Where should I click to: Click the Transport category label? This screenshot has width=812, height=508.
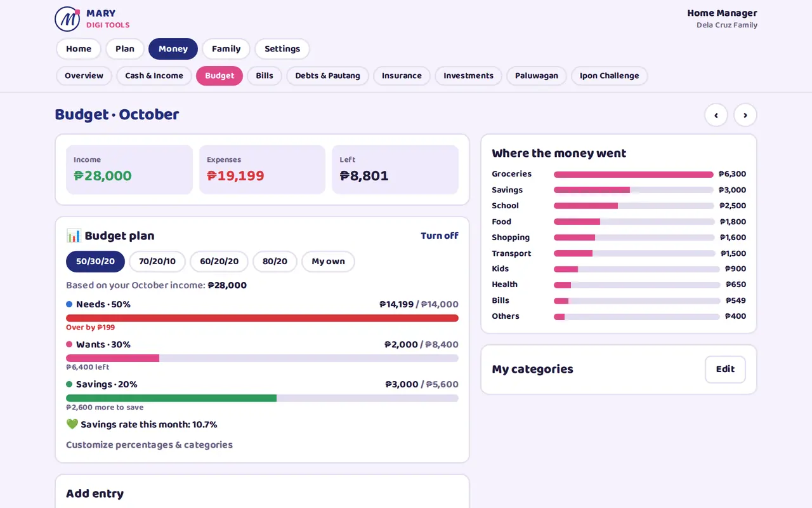pos(511,253)
